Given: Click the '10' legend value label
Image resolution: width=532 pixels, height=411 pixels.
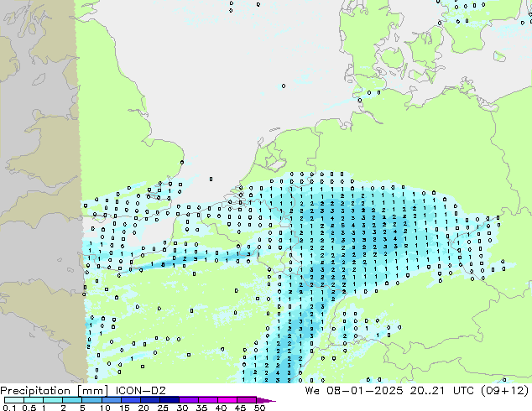Looking at the screenshot, I should pyautogui.click(x=105, y=408).
